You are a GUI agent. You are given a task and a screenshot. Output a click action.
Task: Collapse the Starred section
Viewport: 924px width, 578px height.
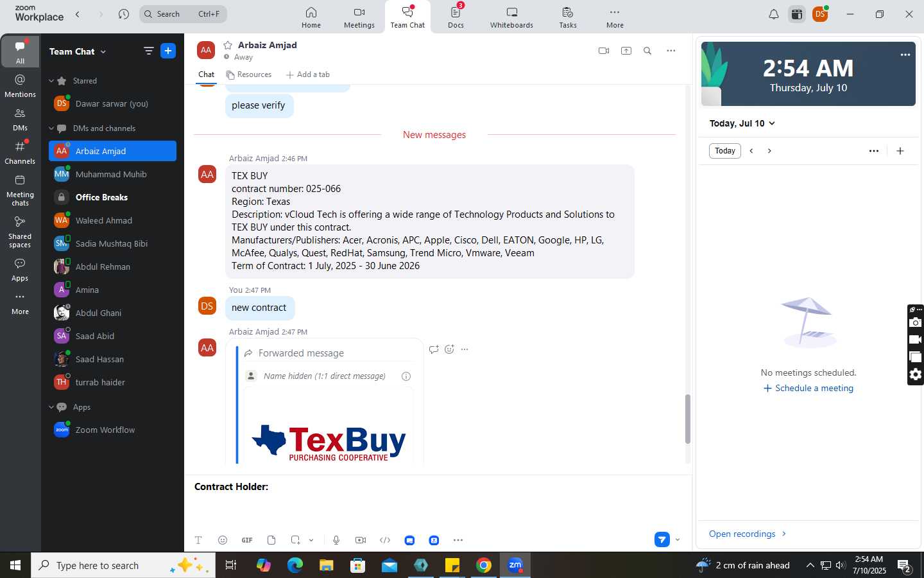pyautogui.click(x=51, y=81)
